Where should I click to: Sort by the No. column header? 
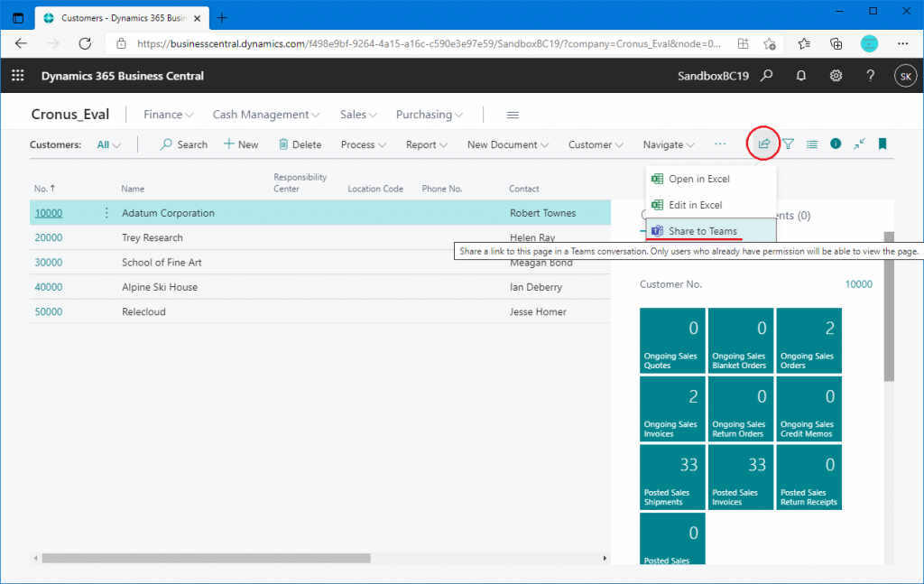pos(44,190)
